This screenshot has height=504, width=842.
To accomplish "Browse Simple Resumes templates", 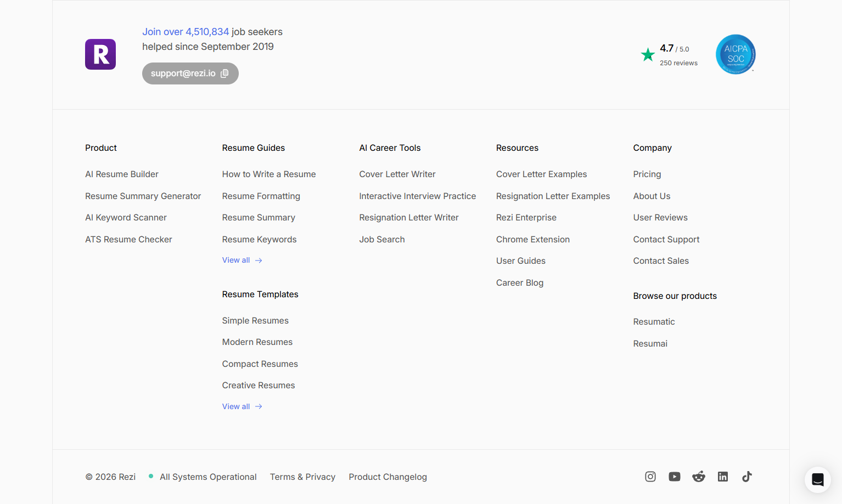I will pyautogui.click(x=255, y=320).
